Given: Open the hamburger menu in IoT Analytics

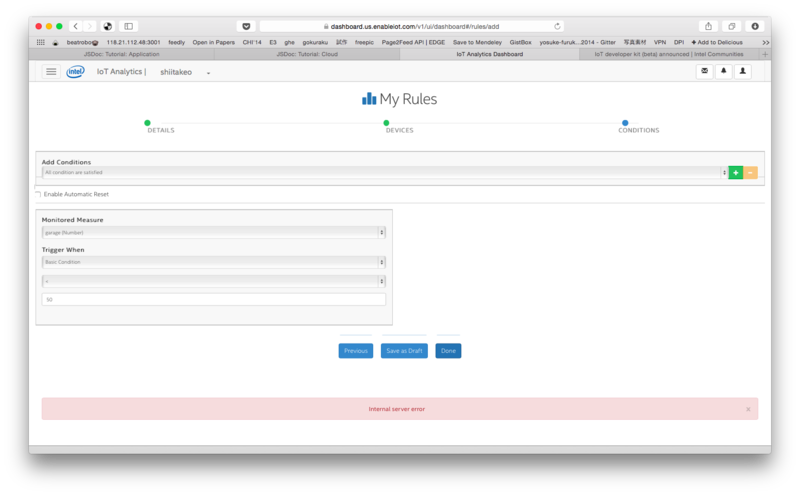Looking at the screenshot, I should 51,71.
